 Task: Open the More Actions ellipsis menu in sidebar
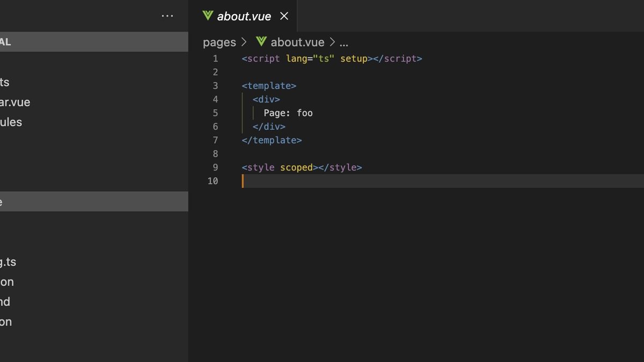[167, 16]
